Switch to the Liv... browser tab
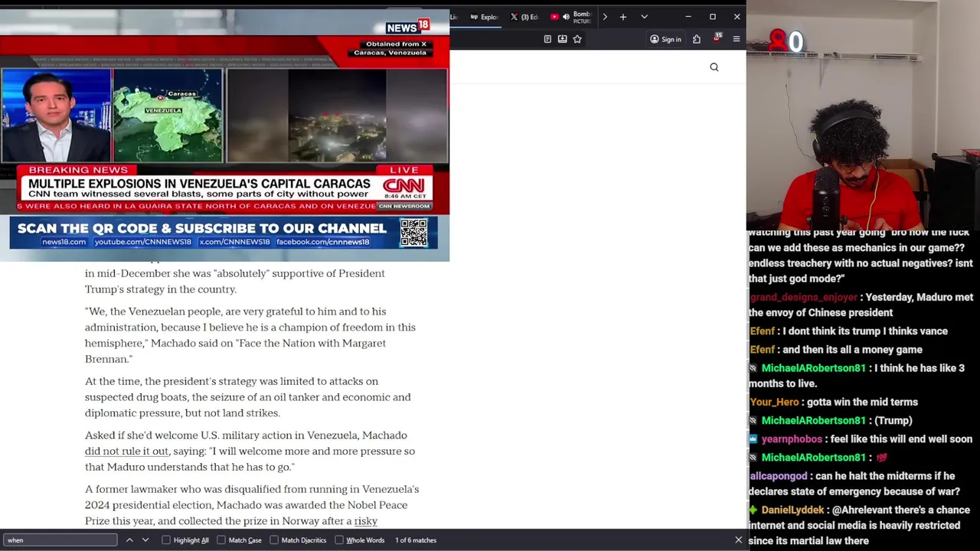Screen dimensions: 980x551 tap(454, 17)
